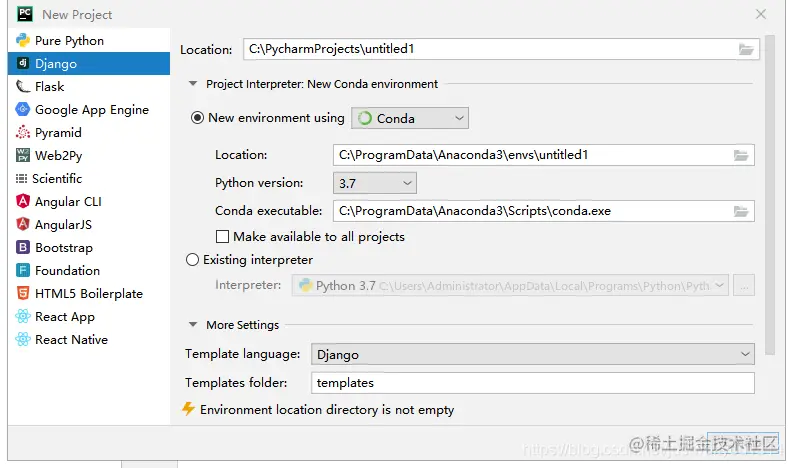
Task: Enable Make available to all projects
Action: [222, 237]
